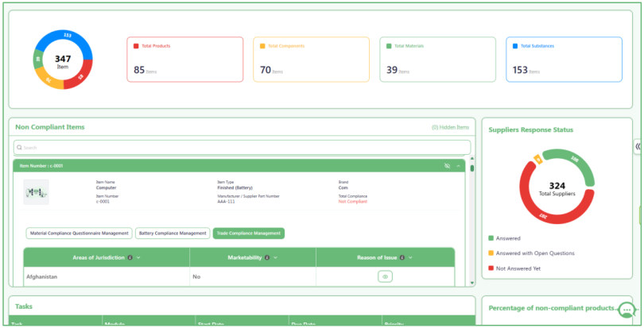Show info for Reason of Issue

pos(402,257)
